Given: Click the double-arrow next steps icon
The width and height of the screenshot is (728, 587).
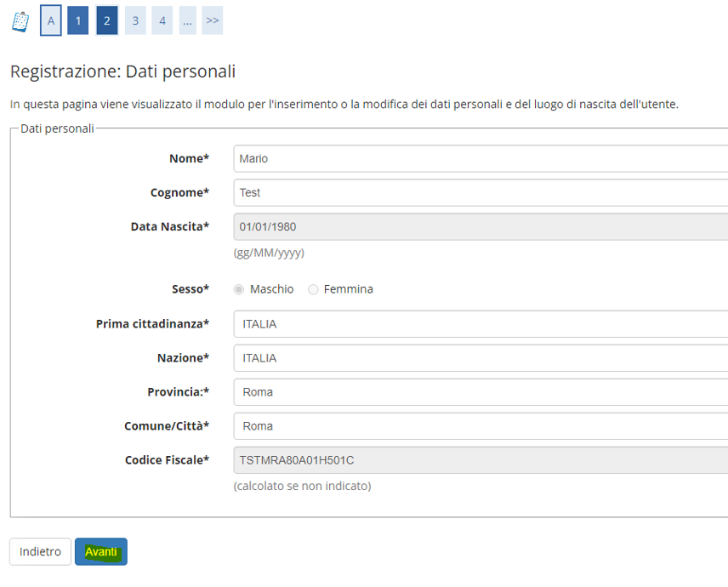Looking at the screenshot, I should click(212, 20).
